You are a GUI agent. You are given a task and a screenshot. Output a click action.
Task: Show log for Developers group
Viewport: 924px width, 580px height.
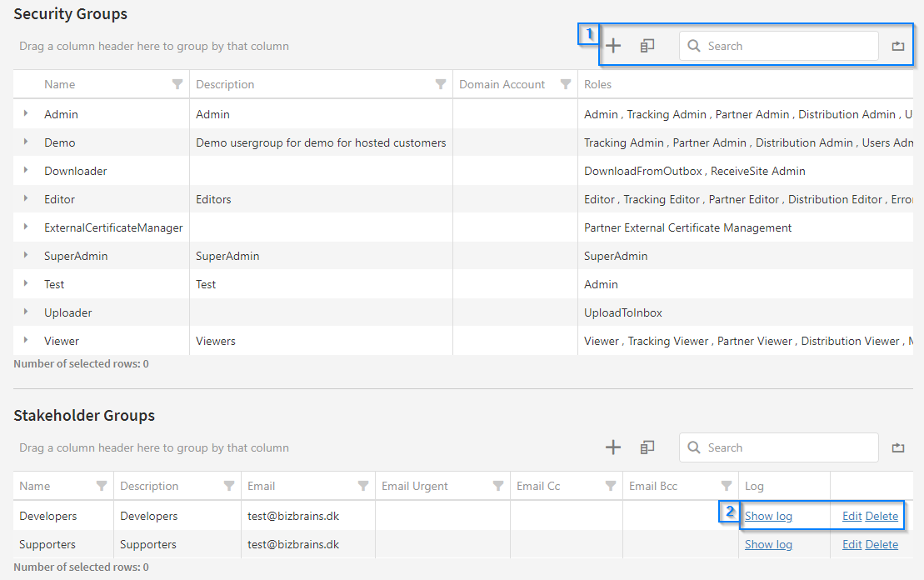(768, 516)
